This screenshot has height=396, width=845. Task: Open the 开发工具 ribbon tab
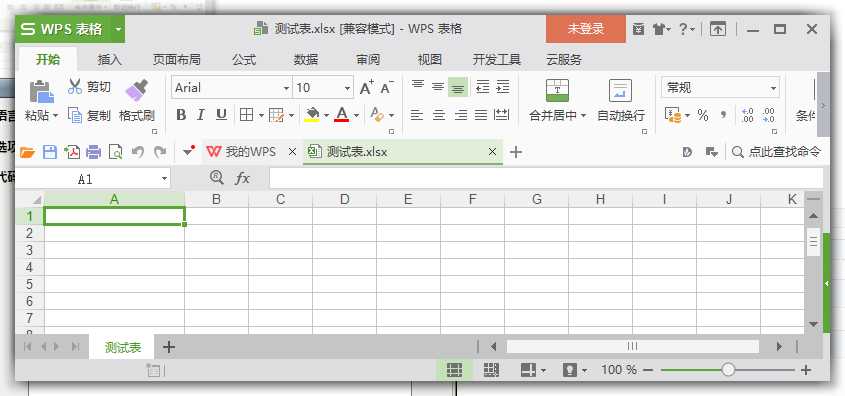[x=496, y=60]
